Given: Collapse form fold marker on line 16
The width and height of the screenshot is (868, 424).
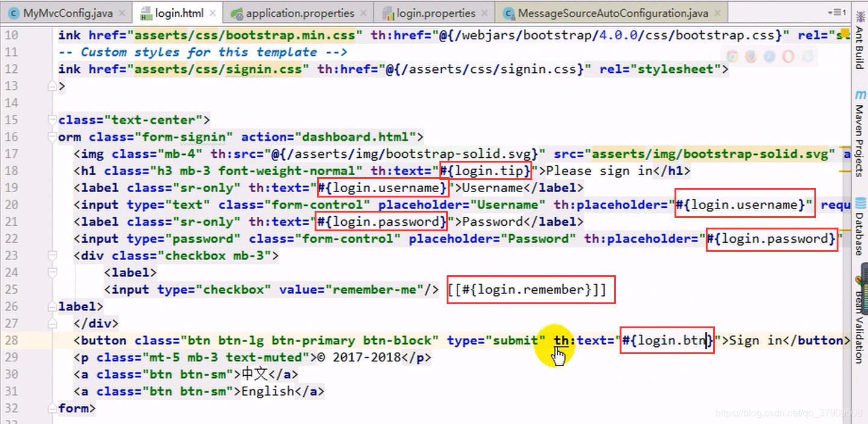Looking at the screenshot, I should click(52, 137).
